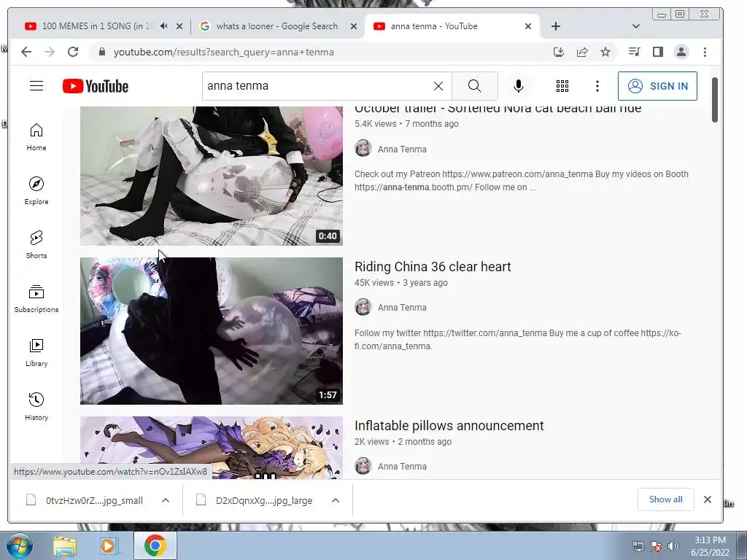Open Chrome profile avatar
The image size is (747, 560).
point(681,52)
